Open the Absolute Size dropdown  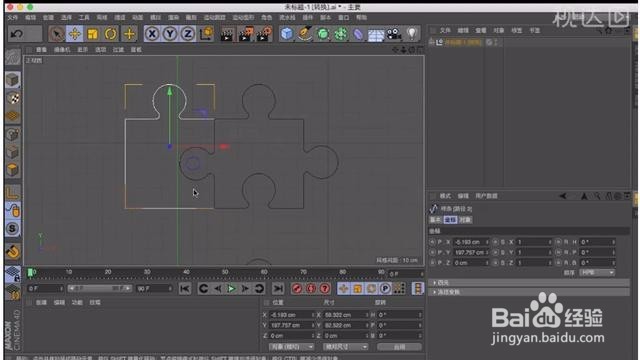pos(345,347)
